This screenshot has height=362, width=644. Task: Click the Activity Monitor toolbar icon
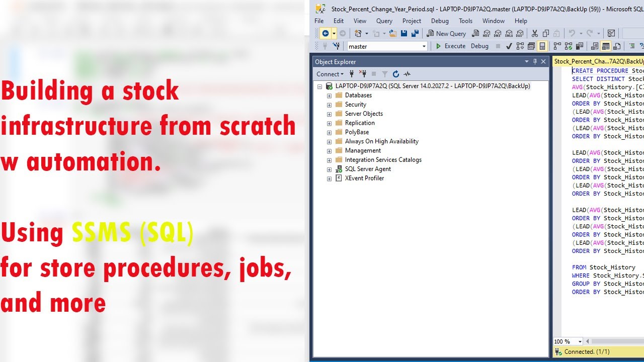tap(611, 34)
